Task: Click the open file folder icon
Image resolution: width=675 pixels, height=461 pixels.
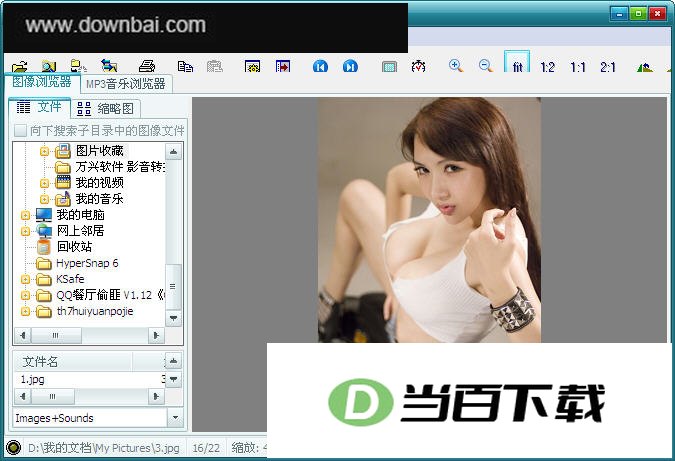Action: pos(20,66)
